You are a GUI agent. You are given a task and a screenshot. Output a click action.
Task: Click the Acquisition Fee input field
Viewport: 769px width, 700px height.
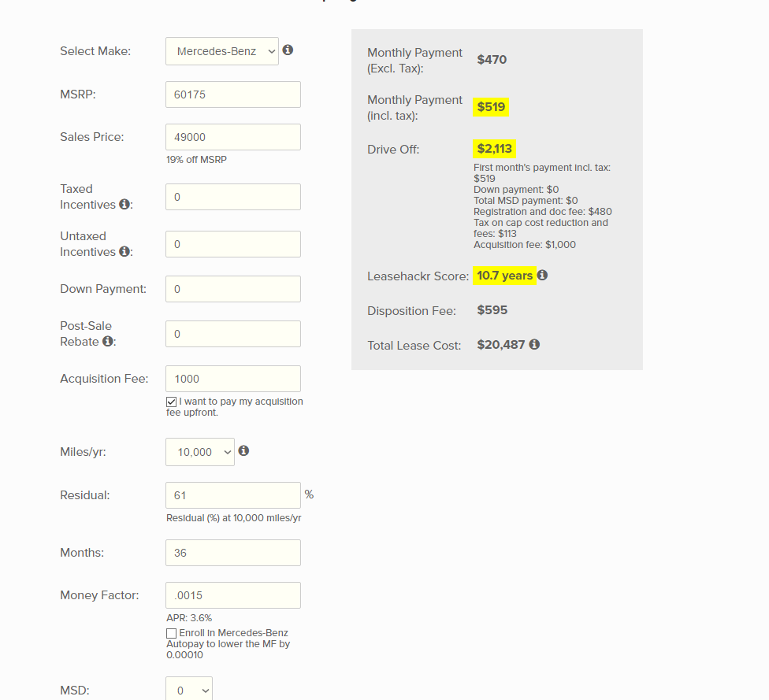pos(233,379)
